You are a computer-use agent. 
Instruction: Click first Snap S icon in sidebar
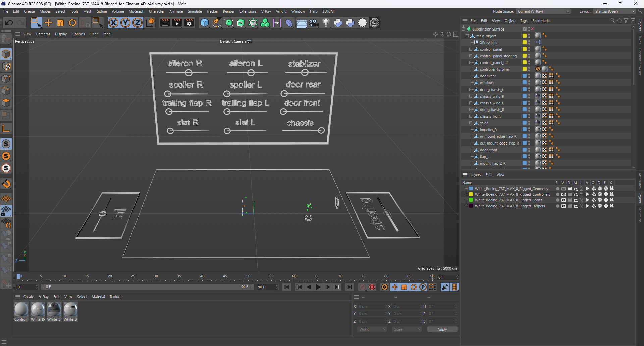click(6, 144)
